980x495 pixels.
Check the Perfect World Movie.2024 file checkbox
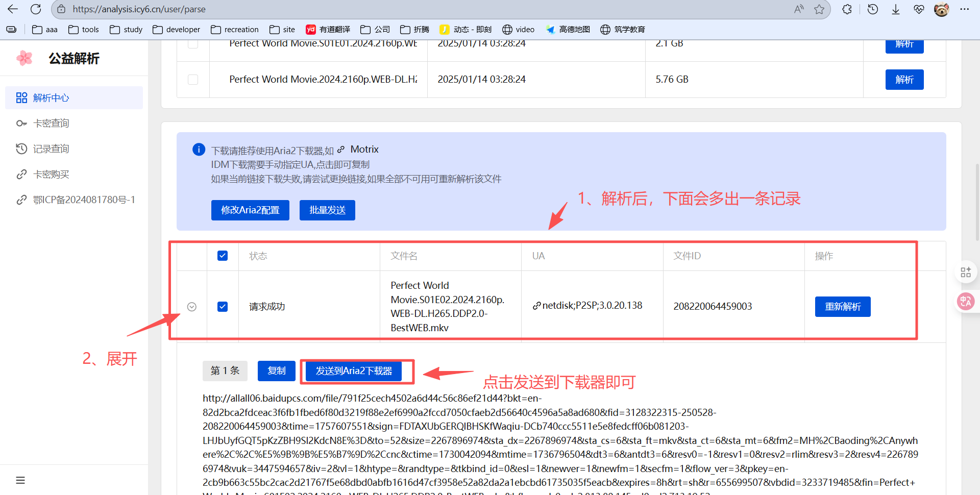pyautogui.click(x=193, y=80)
